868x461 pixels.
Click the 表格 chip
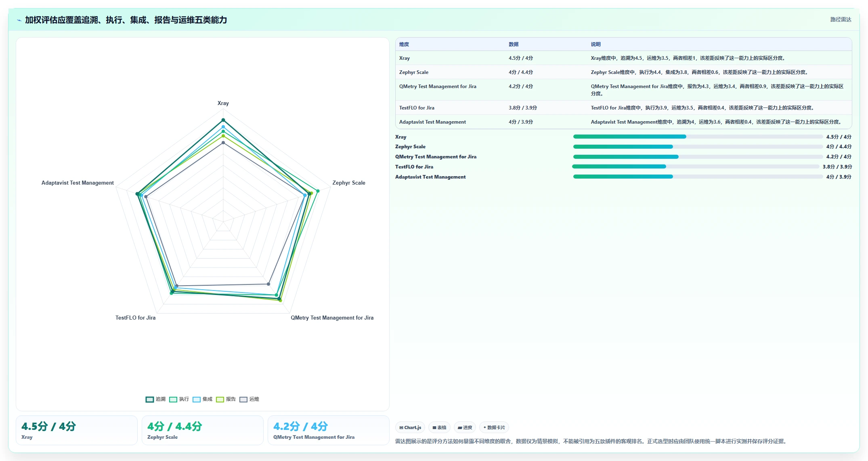pyautogui.click(x=439, y=427)
